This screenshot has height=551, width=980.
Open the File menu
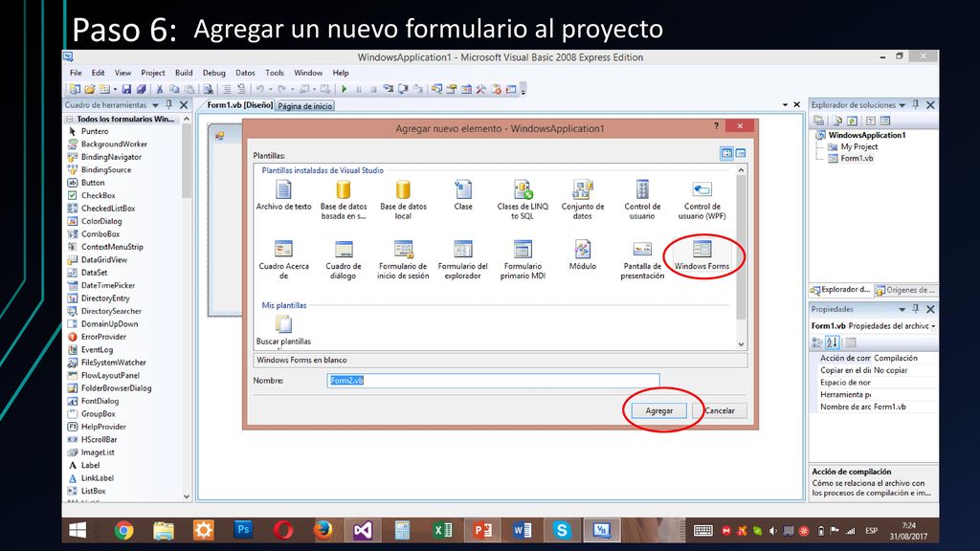coord(76,73)
